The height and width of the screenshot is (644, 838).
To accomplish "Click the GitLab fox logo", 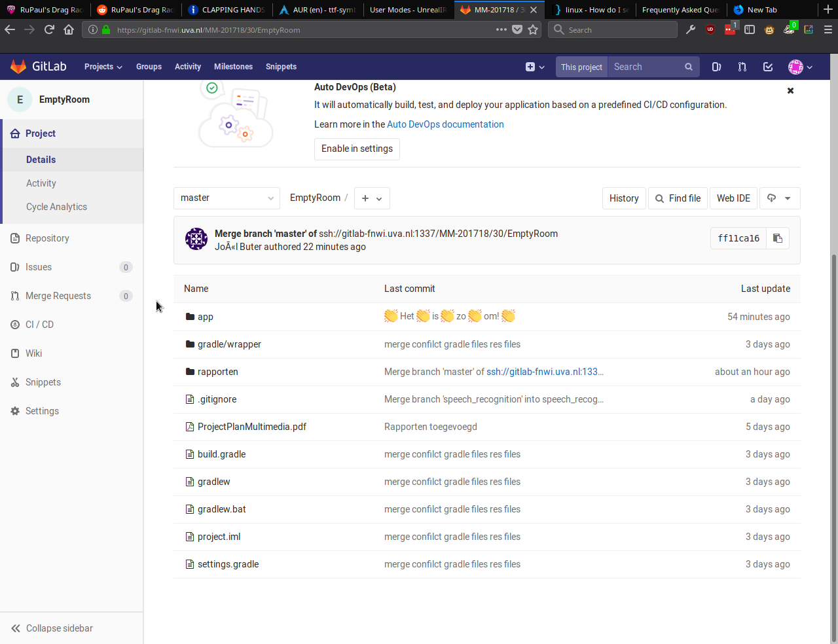I will click(x=18, y=67).
